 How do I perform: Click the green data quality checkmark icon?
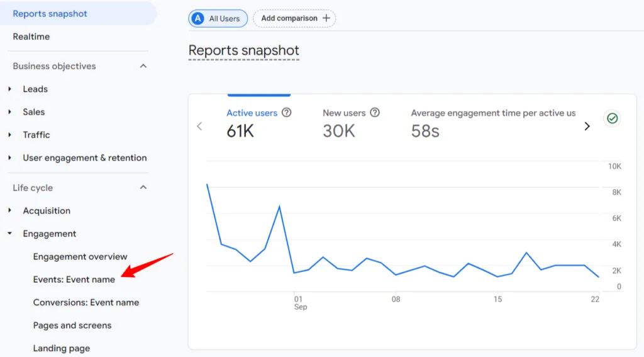coord(612,118)
